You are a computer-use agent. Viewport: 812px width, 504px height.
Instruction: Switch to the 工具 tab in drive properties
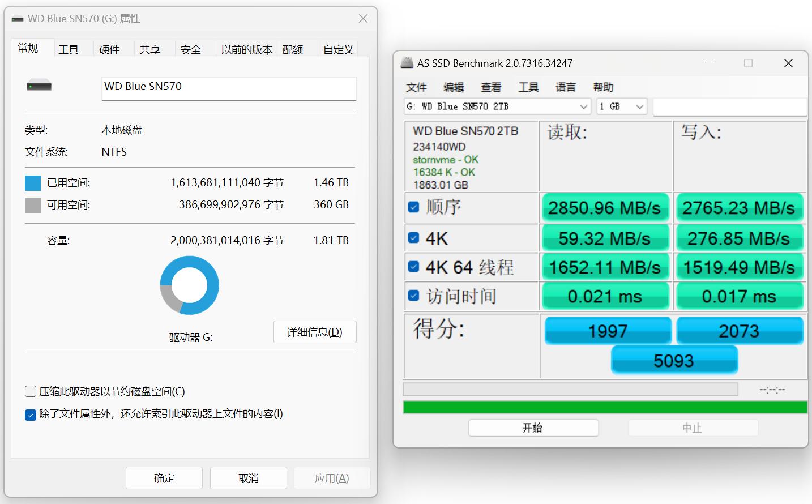(x=69, y=49)
